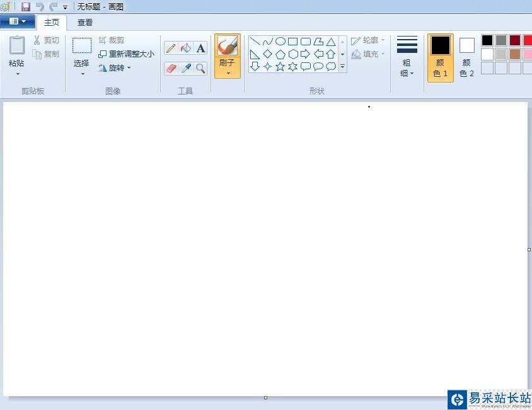
Task: Pick the brown palette color
Action: 515,54
